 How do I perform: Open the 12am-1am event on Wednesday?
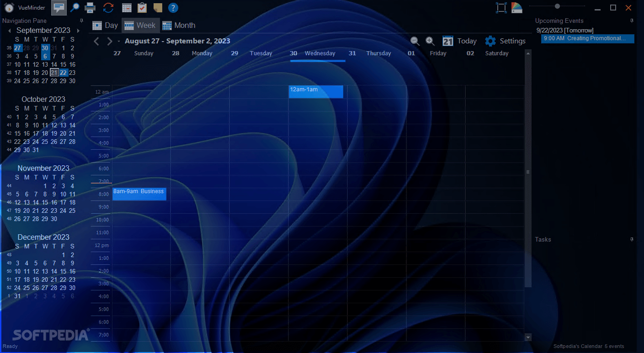(316, 92)
